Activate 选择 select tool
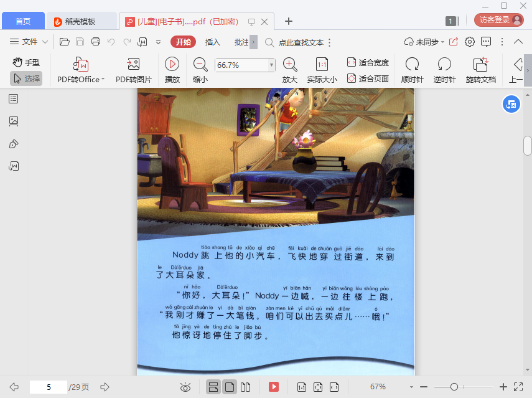Viewport: 532px width, 398px height. (x=27, y=78)
